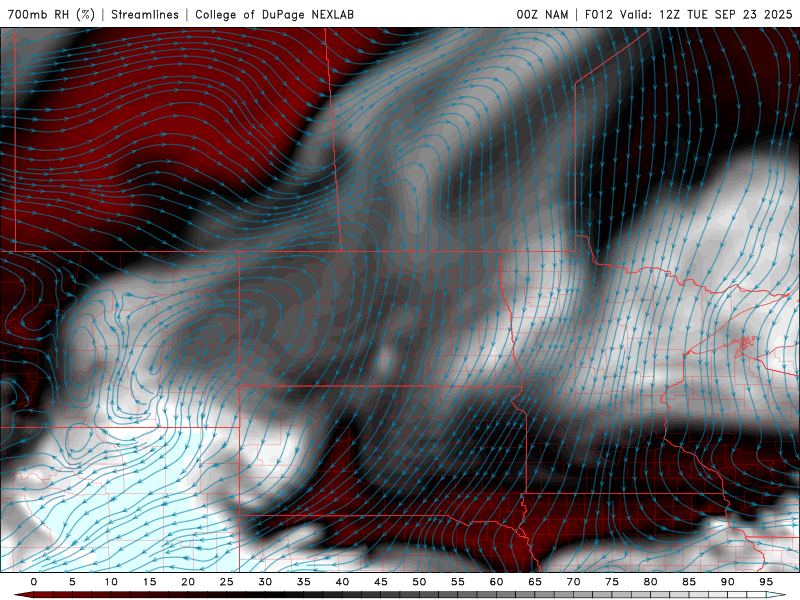Click the colorbar label 80

point(650,582)
